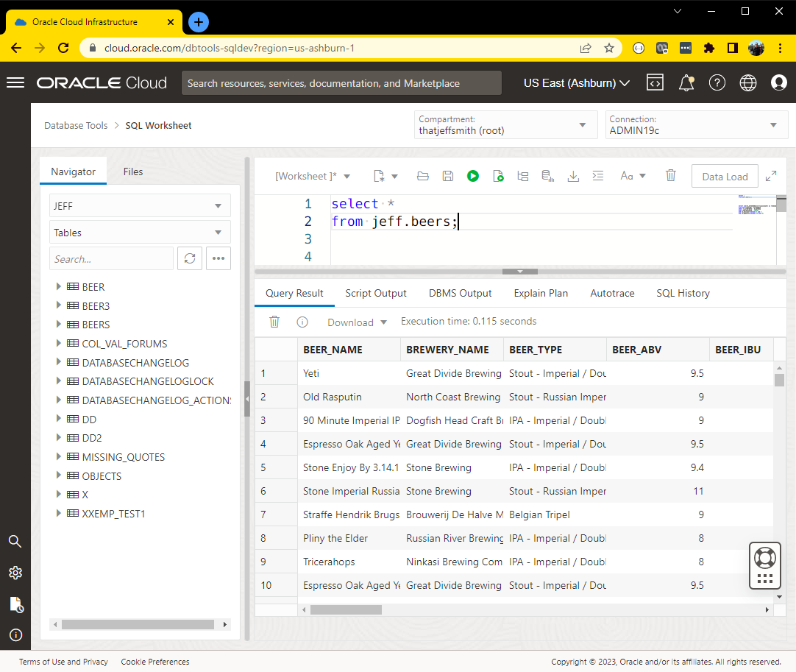
Task: Open the US East (Ashburn) region menu
Action: point(577,82)
